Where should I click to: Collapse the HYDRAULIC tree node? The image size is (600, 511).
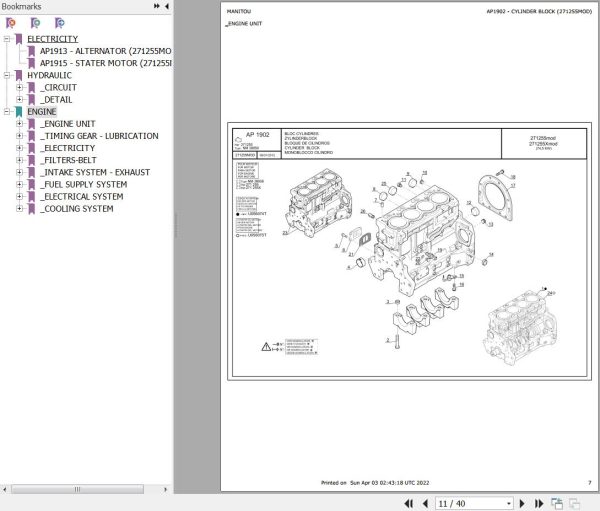point(7,75)
